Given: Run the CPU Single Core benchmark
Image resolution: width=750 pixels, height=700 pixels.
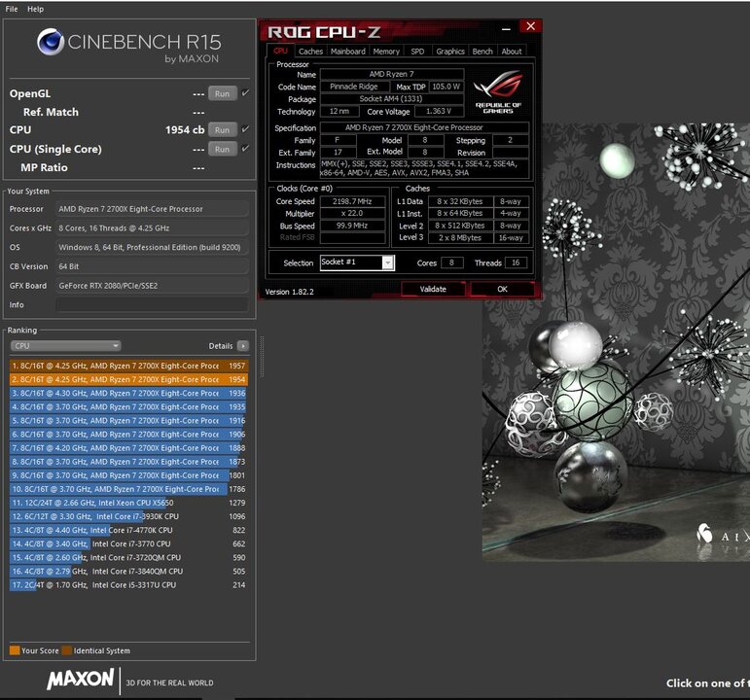Looking at the screenshot, I should pos(223,149).
